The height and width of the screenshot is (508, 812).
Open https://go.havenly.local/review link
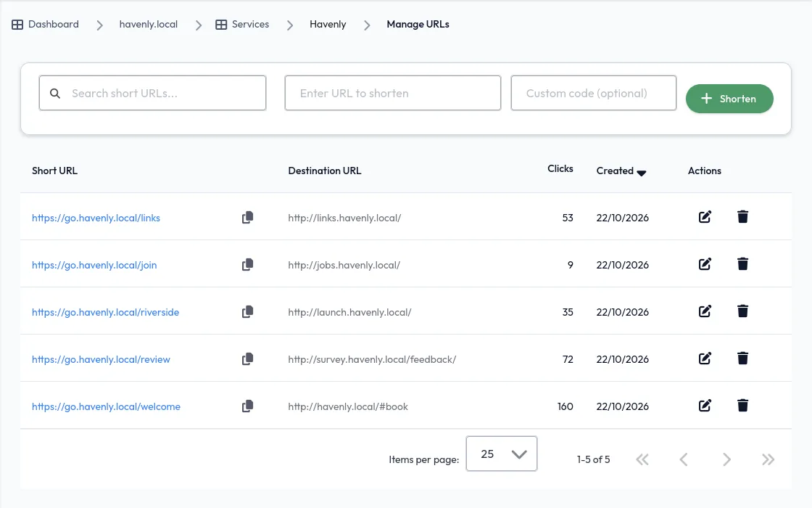pos(101,359)
